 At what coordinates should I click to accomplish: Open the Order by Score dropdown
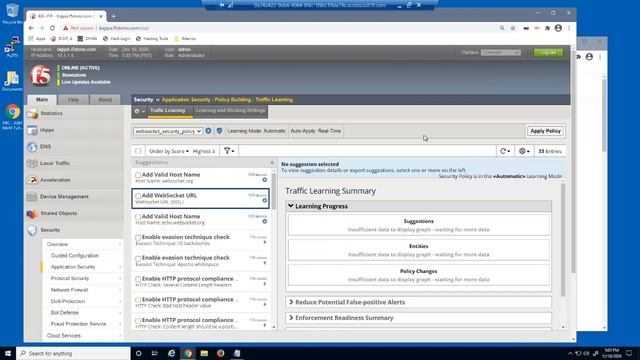169,151
